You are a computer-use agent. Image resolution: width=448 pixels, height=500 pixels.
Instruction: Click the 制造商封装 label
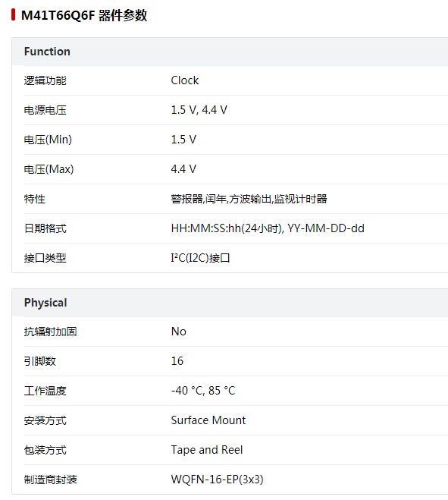(50, 480)
